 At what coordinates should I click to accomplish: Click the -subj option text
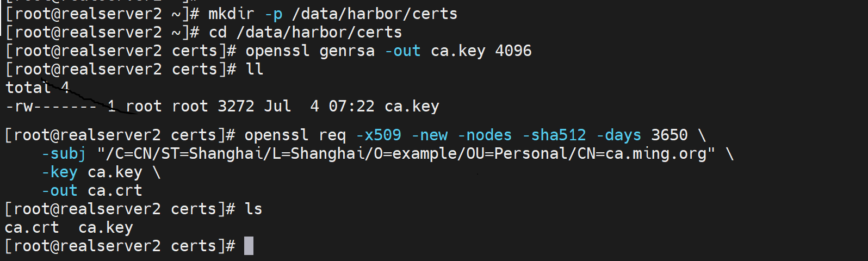[x=64, y=153]
